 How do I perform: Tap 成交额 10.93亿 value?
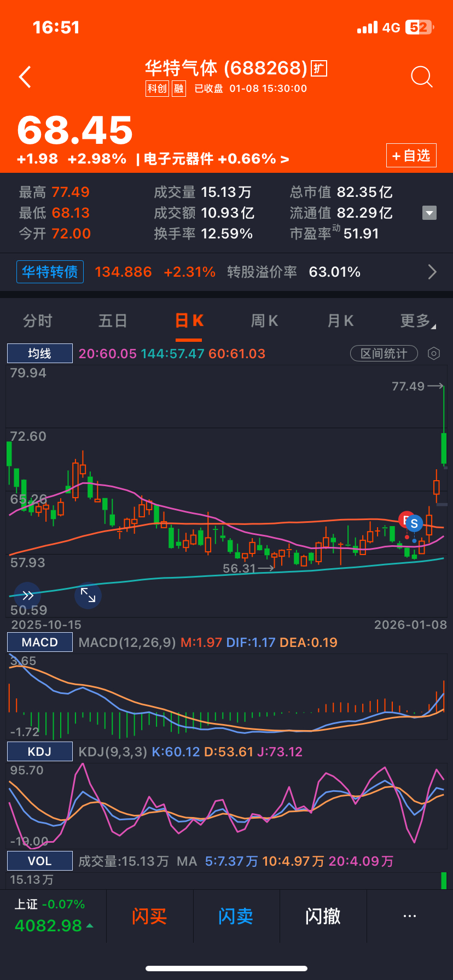[228, 213]
